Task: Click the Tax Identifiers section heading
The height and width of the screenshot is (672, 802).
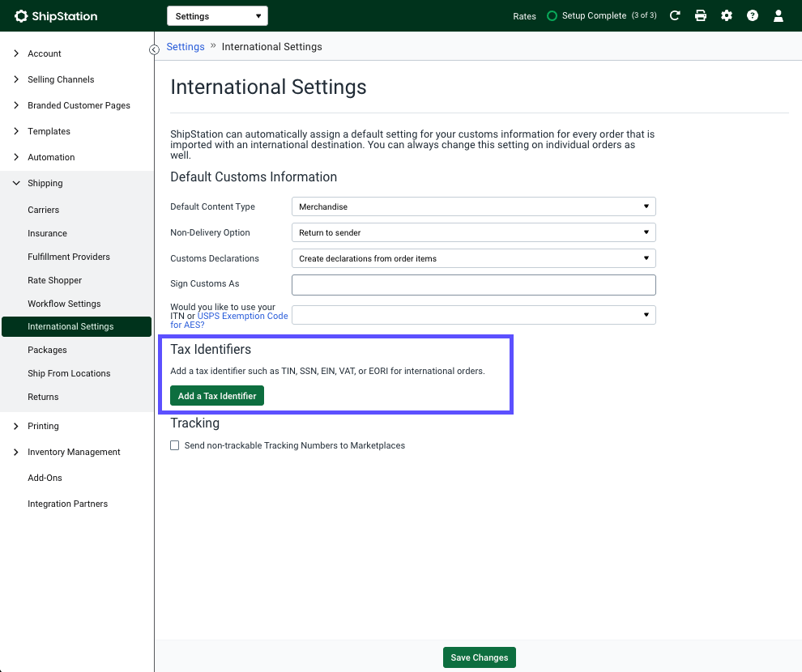Action: (x=211, y=350)
